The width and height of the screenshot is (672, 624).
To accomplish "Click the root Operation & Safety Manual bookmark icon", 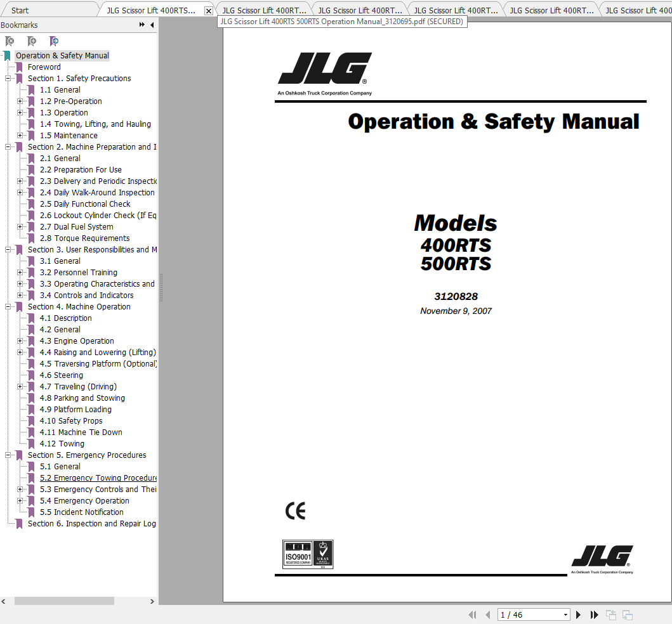I will [7, 56].
